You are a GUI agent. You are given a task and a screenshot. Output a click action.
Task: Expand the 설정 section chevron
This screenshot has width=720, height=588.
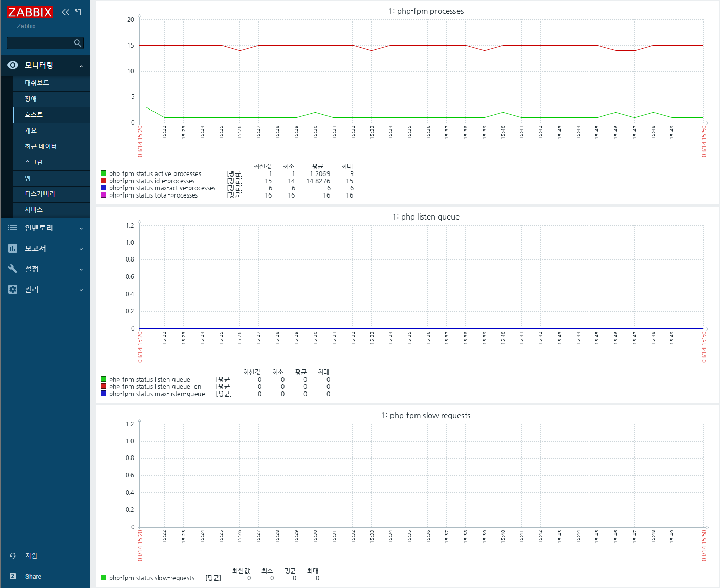81,269
